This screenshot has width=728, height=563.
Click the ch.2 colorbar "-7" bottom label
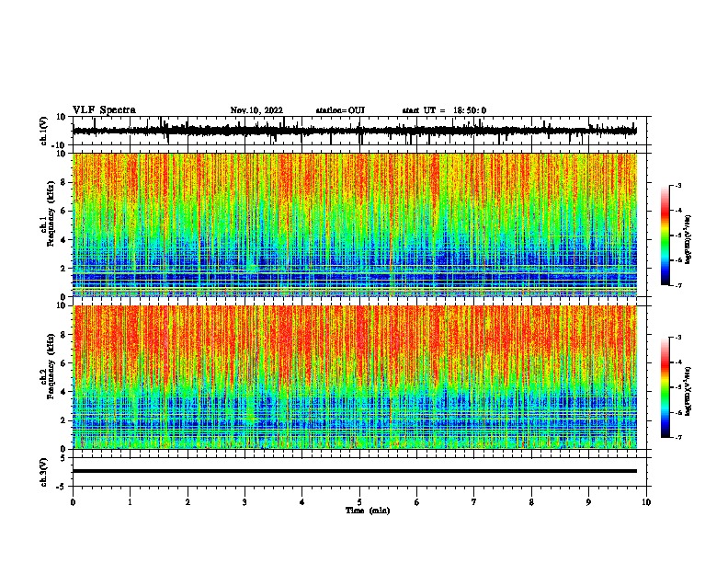click(677, 437)
